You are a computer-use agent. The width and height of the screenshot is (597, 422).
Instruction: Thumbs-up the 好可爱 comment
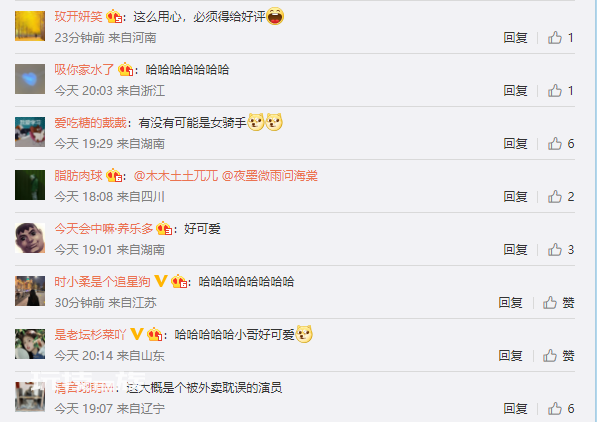pos(560,249)
